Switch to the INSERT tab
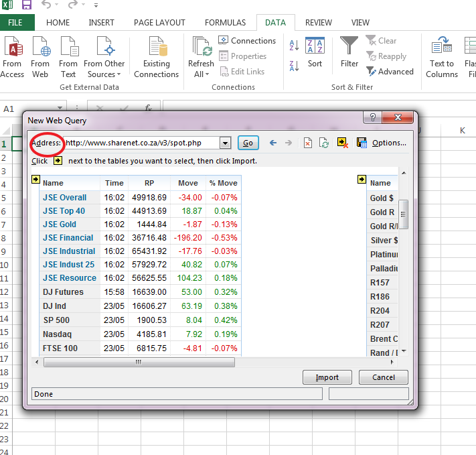Viewport: 476px width, 455px height. 101,23
